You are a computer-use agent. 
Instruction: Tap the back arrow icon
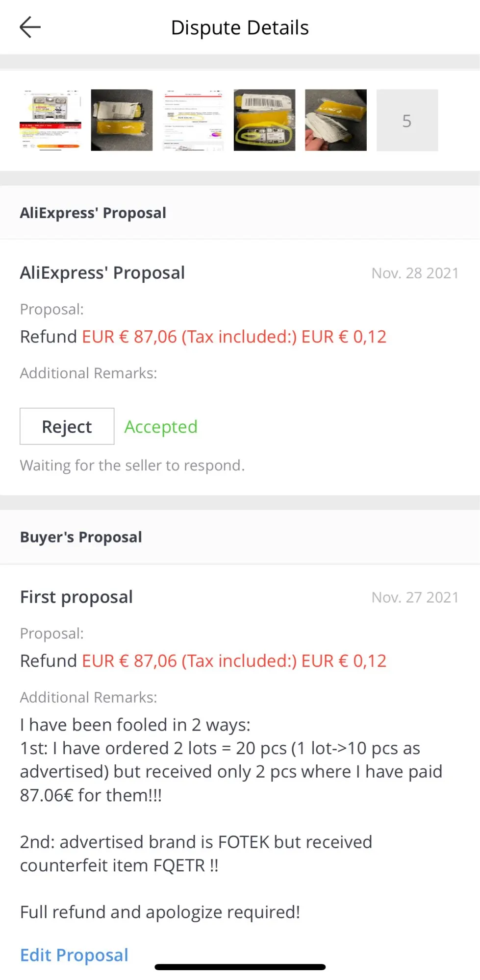tap(30, 27)
